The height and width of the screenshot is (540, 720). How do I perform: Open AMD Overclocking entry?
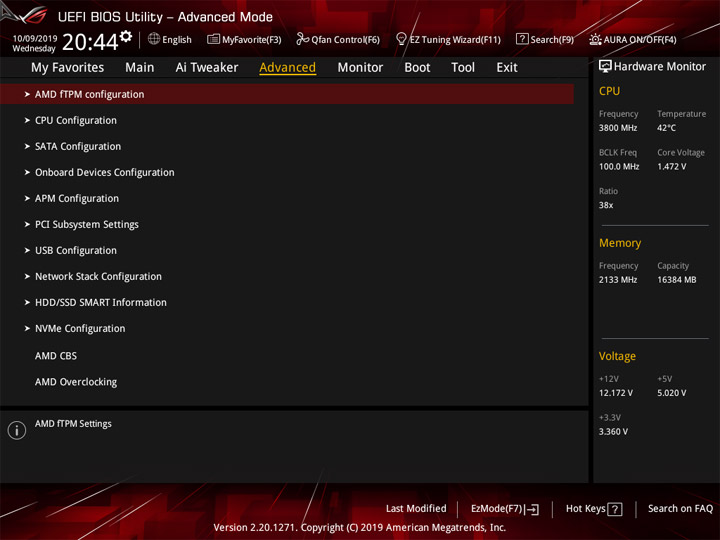76,382
